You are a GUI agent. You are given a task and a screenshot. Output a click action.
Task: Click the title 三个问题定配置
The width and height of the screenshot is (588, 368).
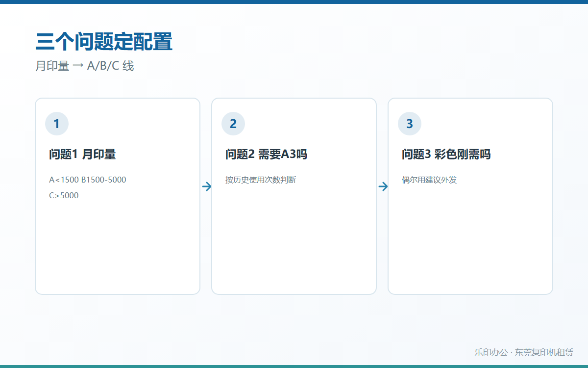[104, 42]
